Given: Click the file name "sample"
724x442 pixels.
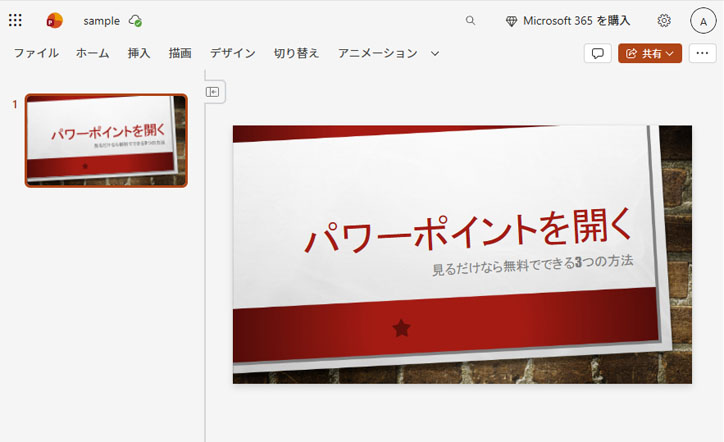Looking at the screenshot, I should click(101, 20).
